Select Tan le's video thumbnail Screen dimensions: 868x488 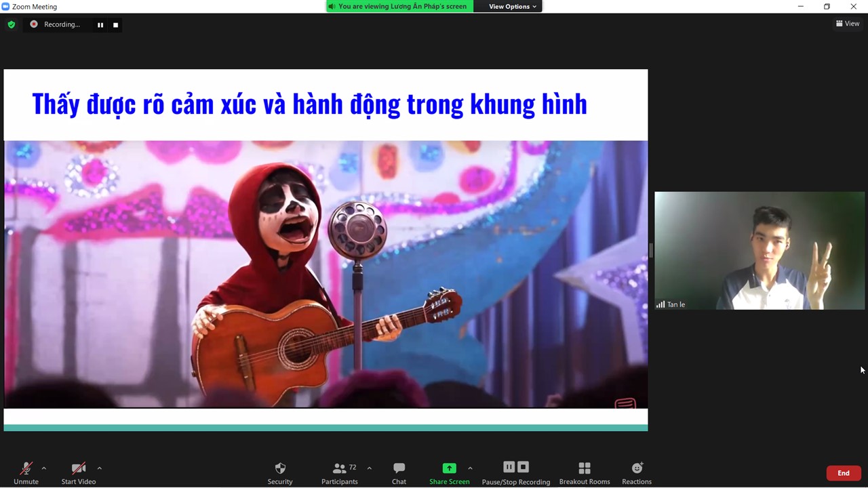point(759,251)
